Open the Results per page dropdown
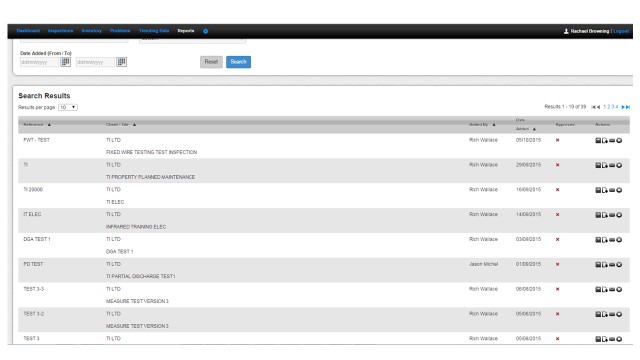Image resolution: width=640 pixels, height=360 pixels. coord(68,107)
